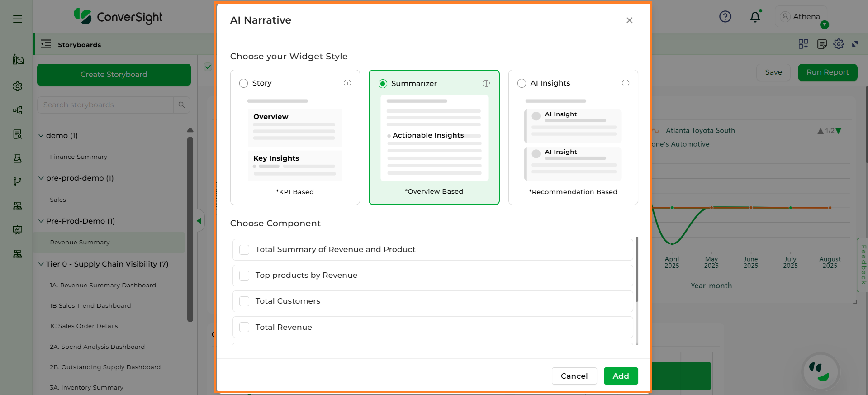Image resolution: width=868 pixels, height=395 pixels.
Task: Click the Cancel button
Action: click(574, 376)
